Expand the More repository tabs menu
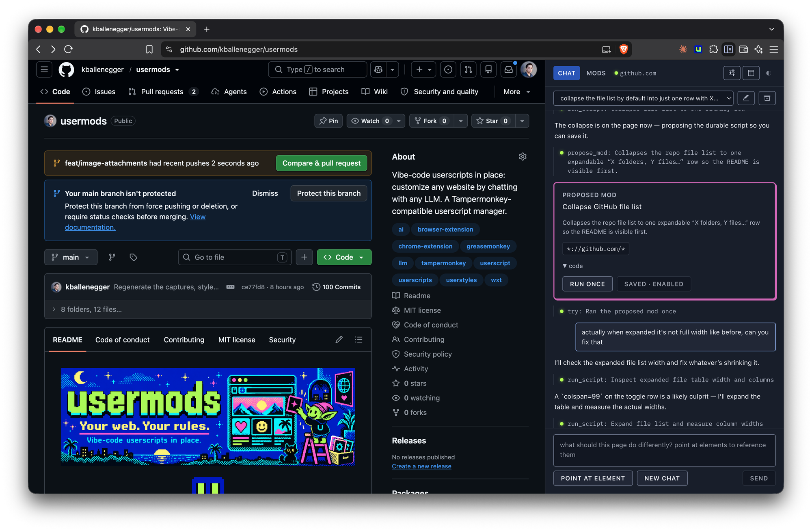Image resolution: width=812 pixels, height=531 pixels. (516, 92)
